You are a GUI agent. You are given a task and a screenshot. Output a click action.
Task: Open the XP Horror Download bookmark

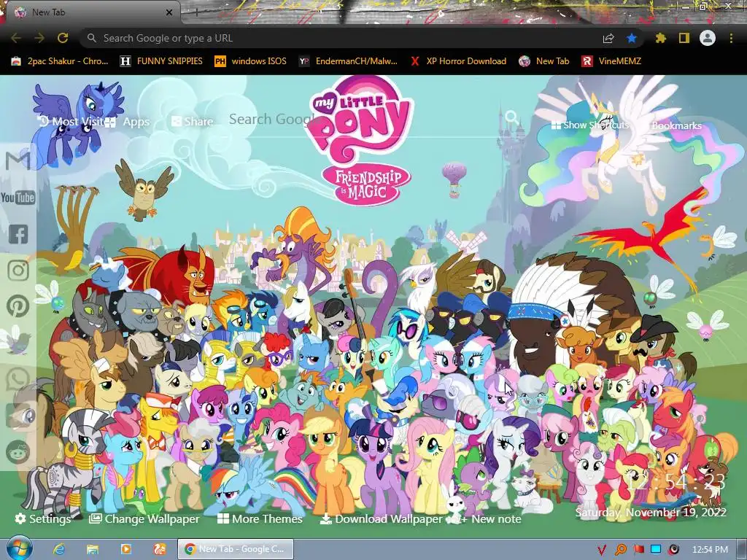(458, 61)
